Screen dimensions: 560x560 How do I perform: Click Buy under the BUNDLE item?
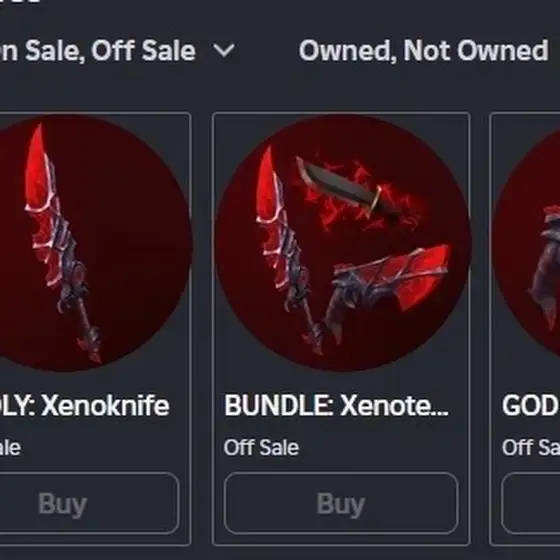pyautogui.click(x=341, y=504)
